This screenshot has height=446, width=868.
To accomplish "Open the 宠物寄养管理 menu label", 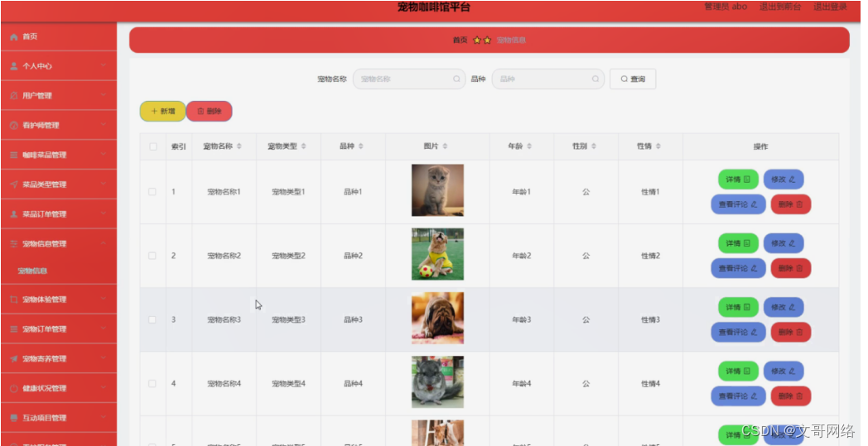I will coord(44,359).
